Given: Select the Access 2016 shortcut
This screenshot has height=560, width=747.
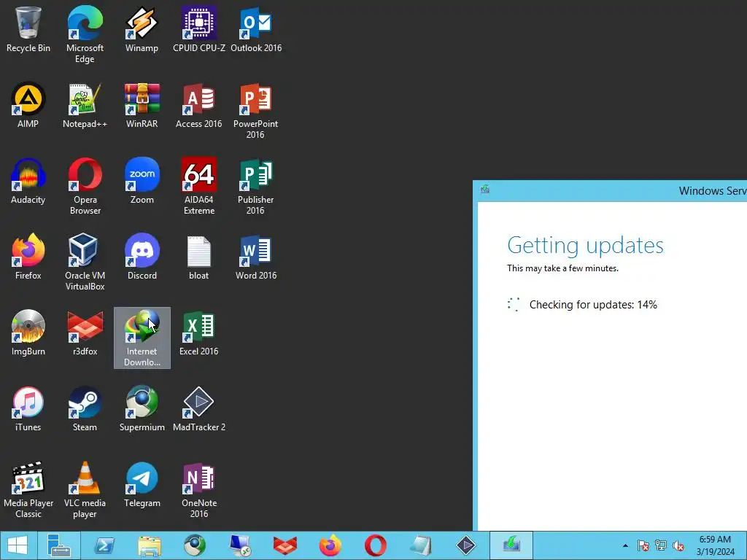Looking at the screenshot, I should tap(199, 105).
